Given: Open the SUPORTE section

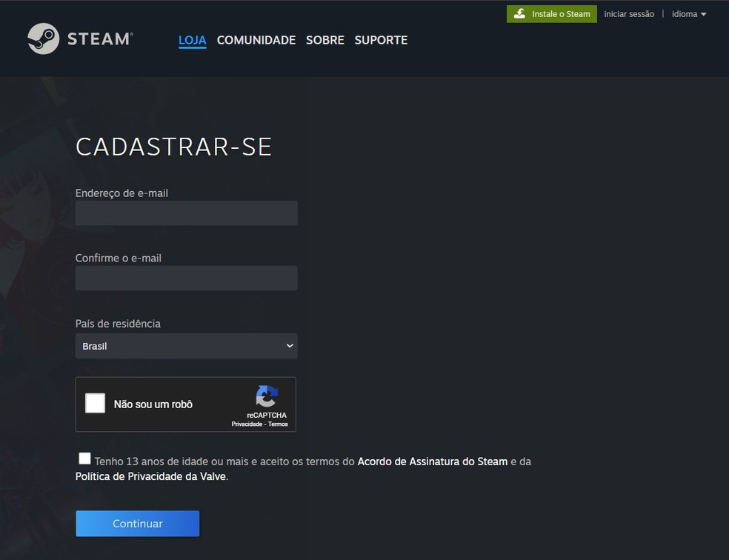Looking at the screenshot, I should (x=381, y=40).
